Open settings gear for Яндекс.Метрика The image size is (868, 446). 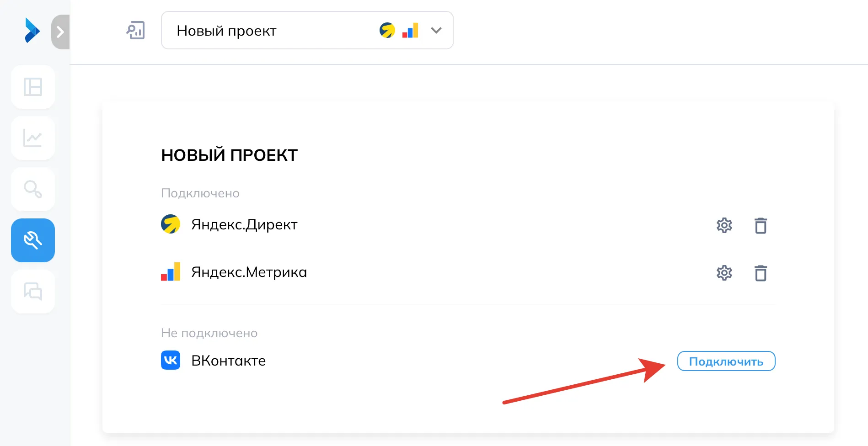724,273
